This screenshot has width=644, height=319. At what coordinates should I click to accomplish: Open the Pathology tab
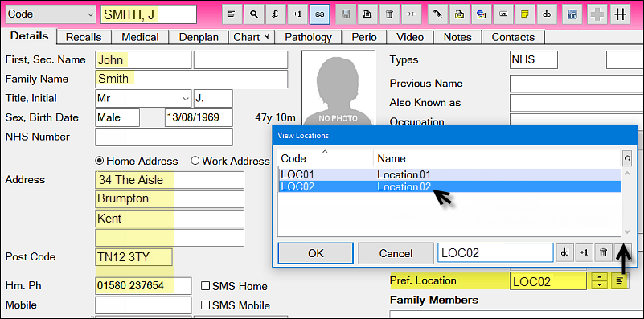308,37
